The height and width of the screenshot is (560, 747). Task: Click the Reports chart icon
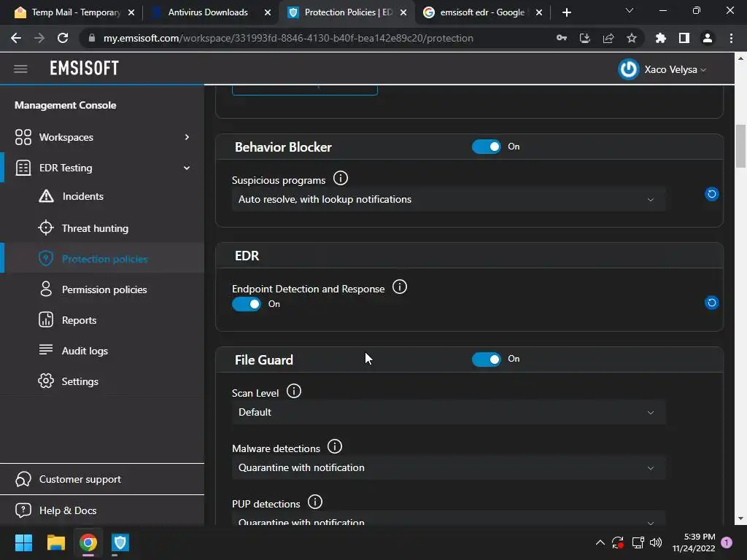(46, 319)
